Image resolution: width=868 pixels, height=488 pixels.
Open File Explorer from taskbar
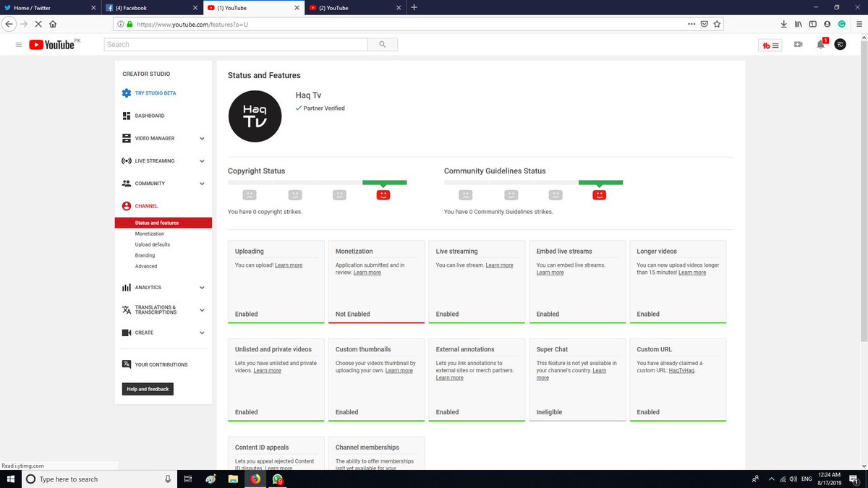click(x=233, y=479)
